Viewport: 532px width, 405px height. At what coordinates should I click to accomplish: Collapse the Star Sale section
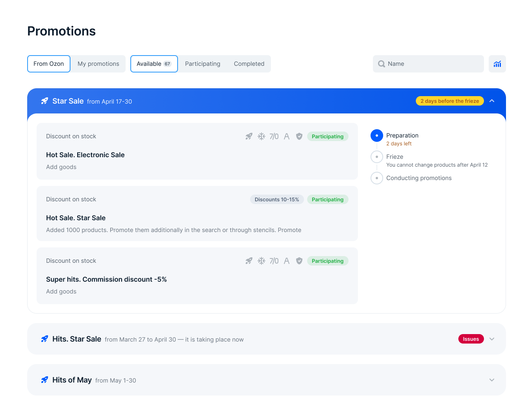coord(492,101)
